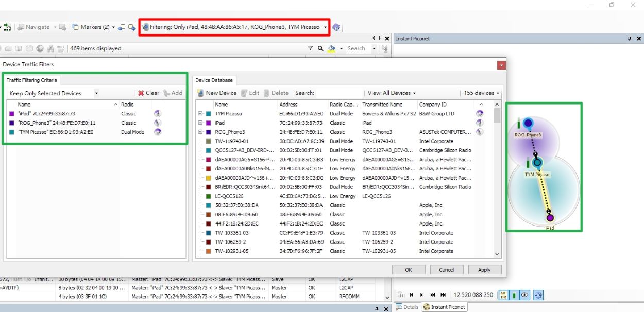Click the OK button in dialog

(408, 270)
